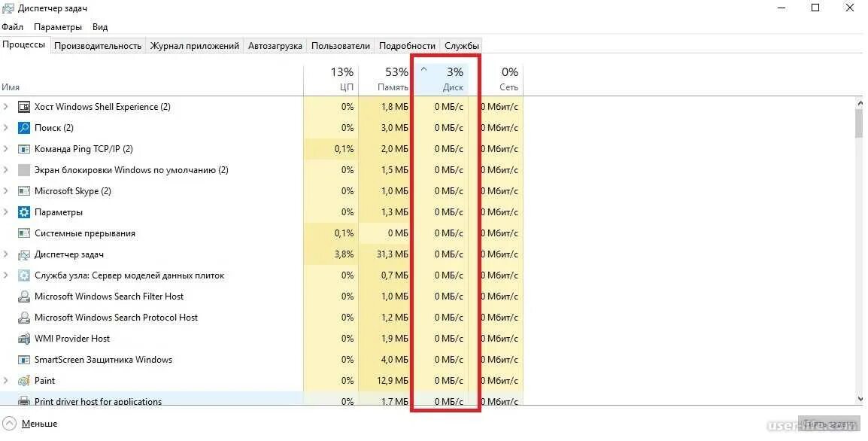Select SmartScreen Защитника Windows row name
The height and width of the screenshot is (441, 868).
tap(104, 360)
